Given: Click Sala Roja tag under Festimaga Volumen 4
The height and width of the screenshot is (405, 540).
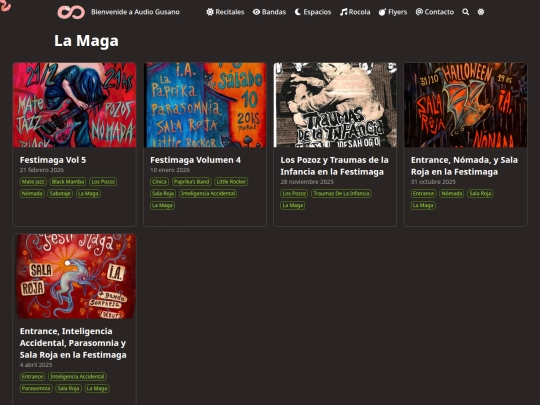Looking at the screenshot, I should click(x=163, y=194).
